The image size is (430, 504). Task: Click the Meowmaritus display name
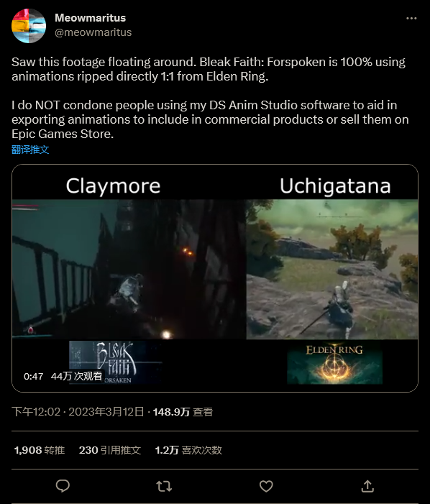pos(91,18)
